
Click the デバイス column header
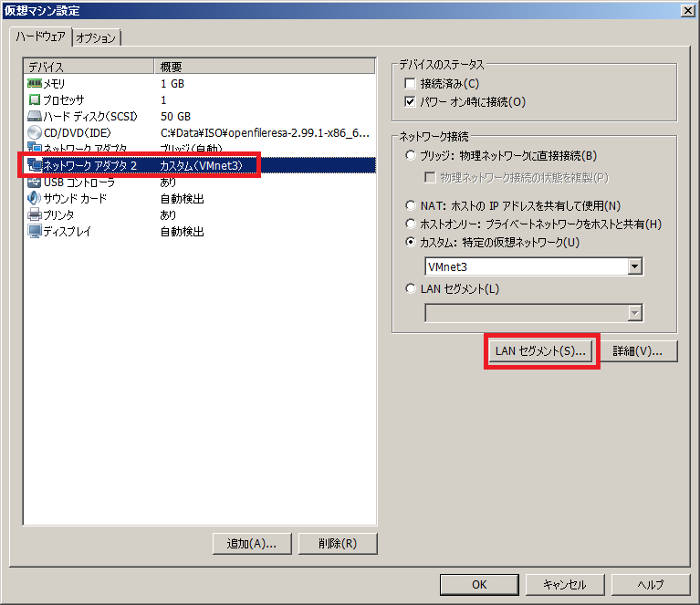(x=89, y=67)
